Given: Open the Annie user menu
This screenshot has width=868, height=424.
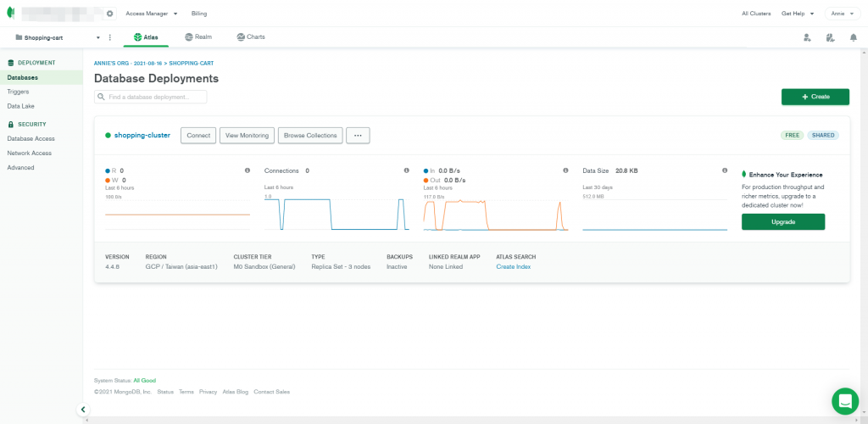Looking at the screenshot, I should [x=843, y=14].
